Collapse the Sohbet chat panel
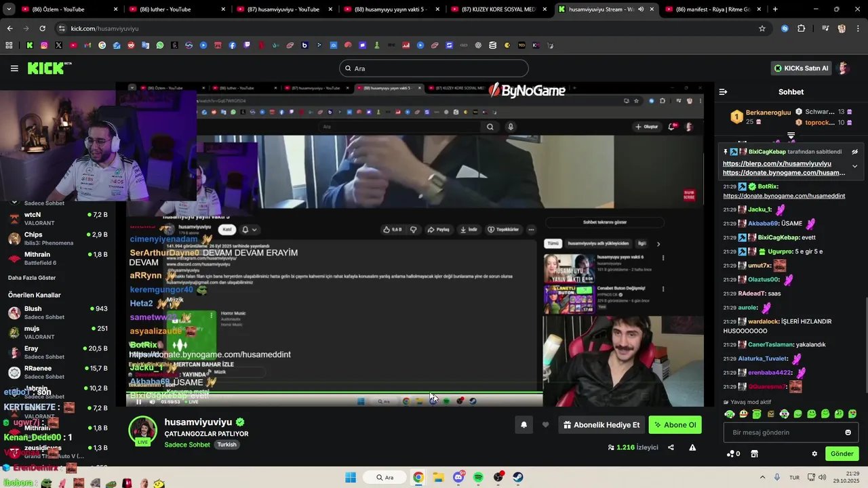868x488 pixels. click(723, 91)
